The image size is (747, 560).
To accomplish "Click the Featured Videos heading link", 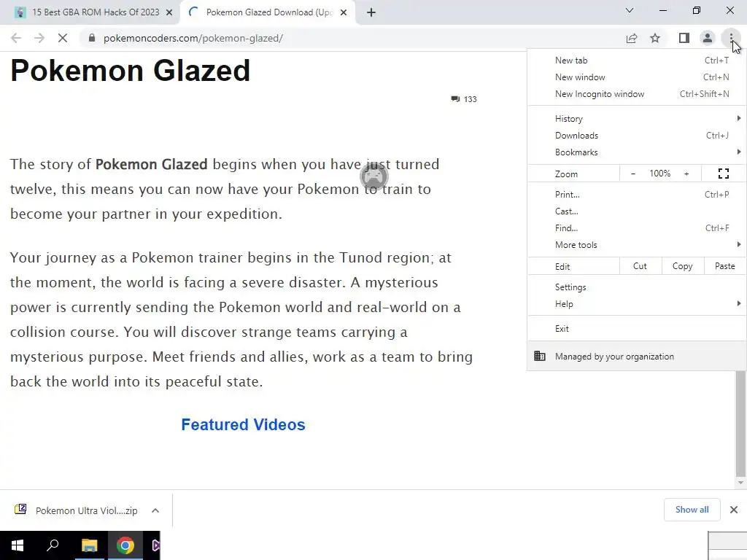I will (x=243, y=425).
